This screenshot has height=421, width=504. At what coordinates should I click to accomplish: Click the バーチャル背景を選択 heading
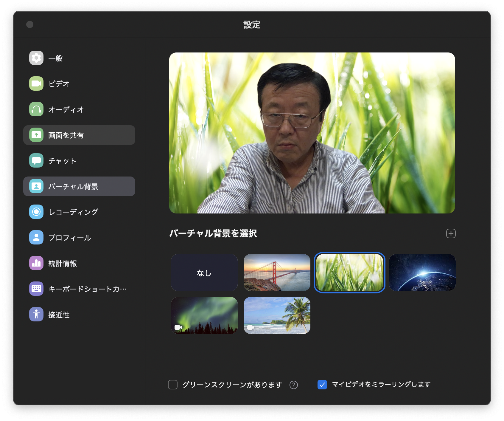[x=213, y=233]
